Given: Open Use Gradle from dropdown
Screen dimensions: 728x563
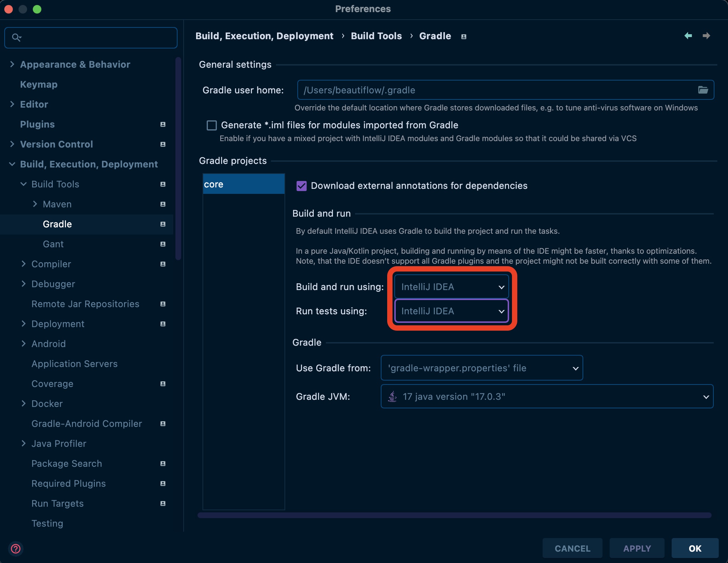Looking at the screenshot, I should 482,368.
